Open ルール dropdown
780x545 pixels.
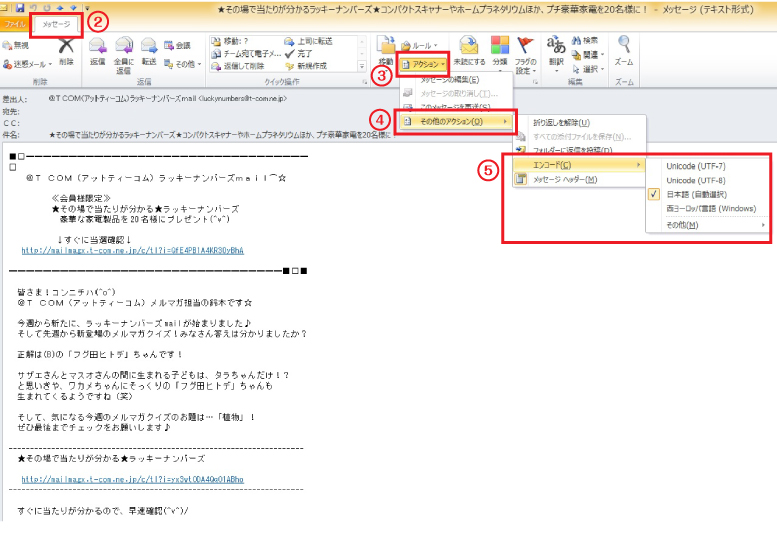(x=419, y=45)
